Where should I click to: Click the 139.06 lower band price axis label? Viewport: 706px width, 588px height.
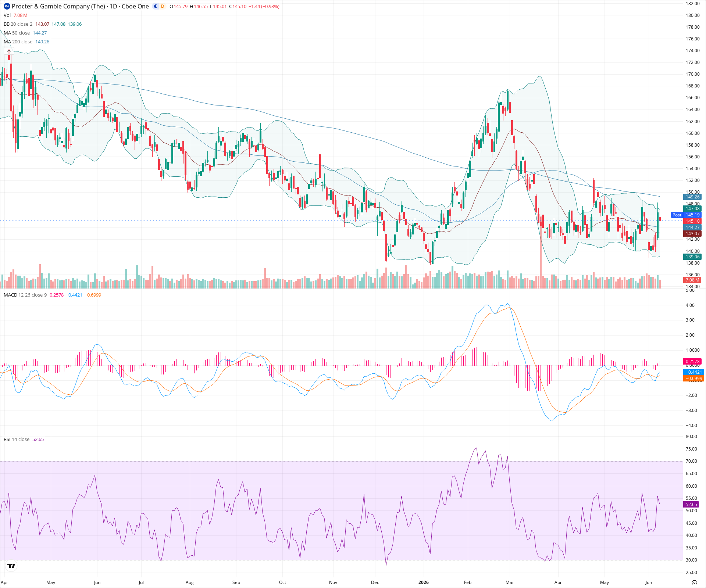click(x=693, y=257)
